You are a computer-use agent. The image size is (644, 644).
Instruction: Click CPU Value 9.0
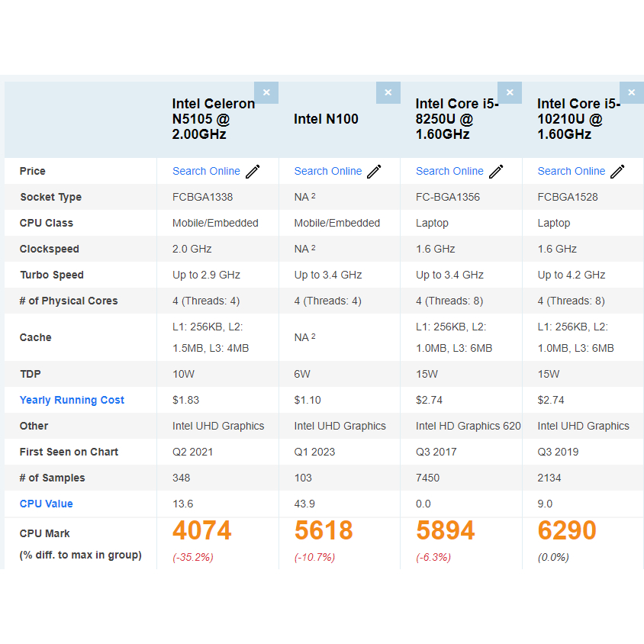545,504
